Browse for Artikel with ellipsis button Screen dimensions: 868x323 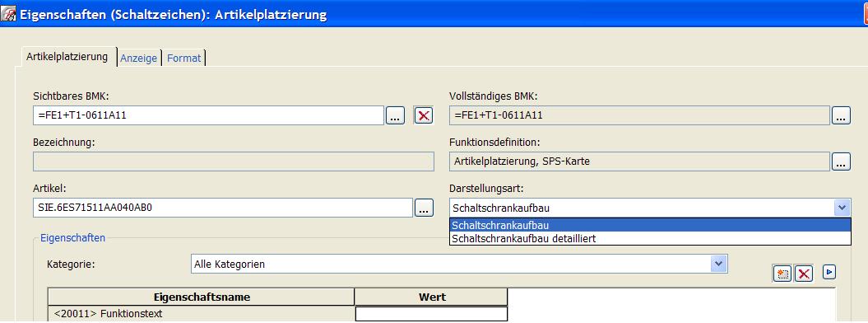424,208
